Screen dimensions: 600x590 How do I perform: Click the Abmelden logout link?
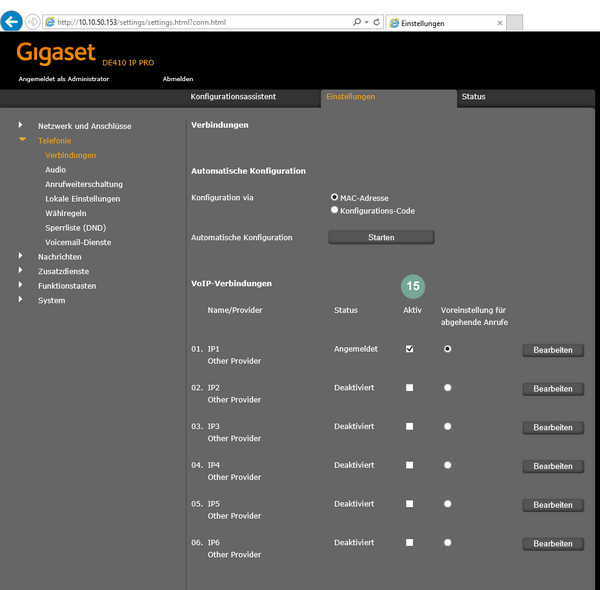pos(178,79)
